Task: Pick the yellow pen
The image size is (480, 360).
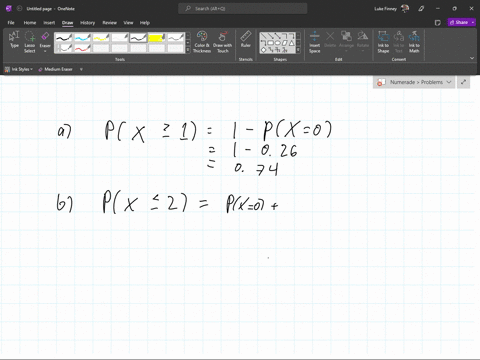Action: pos(101,38)
